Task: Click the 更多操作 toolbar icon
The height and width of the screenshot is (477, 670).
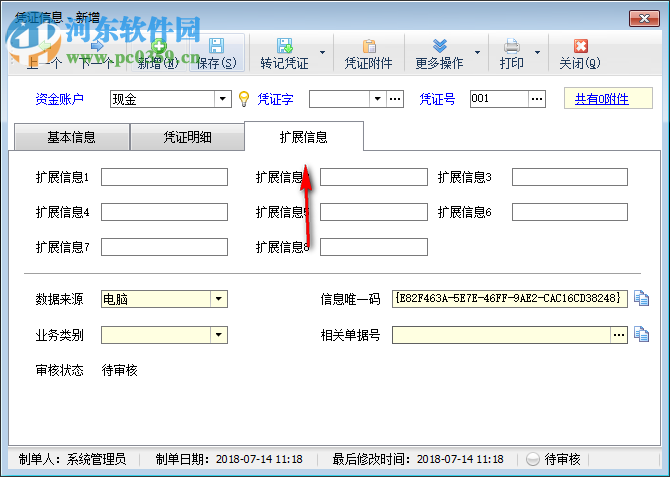Action: pos(439,46)
